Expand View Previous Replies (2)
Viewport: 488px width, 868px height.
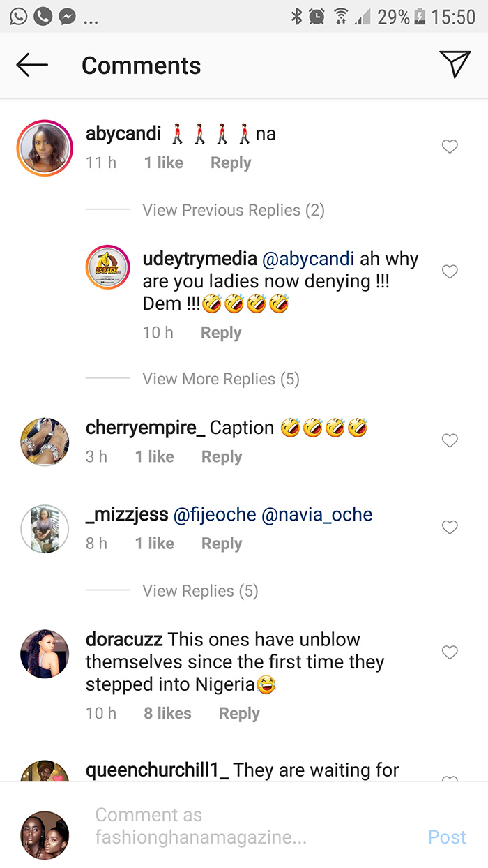(234, 210)
